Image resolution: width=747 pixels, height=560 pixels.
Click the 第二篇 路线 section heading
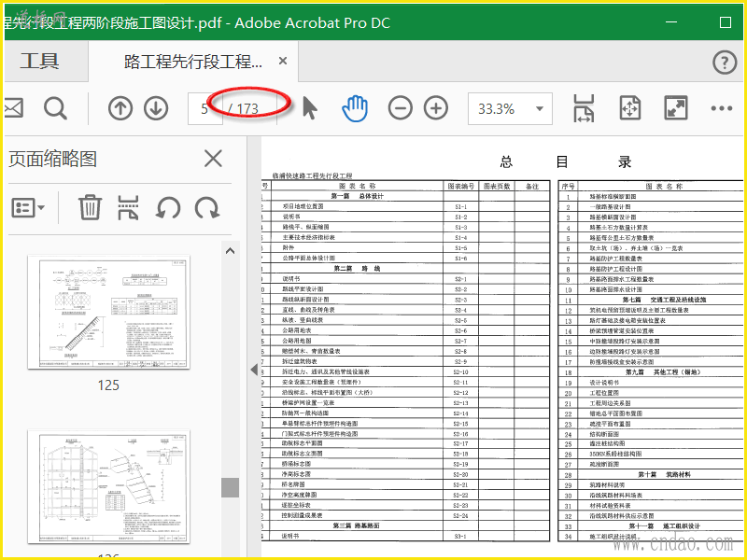(358, 269)
